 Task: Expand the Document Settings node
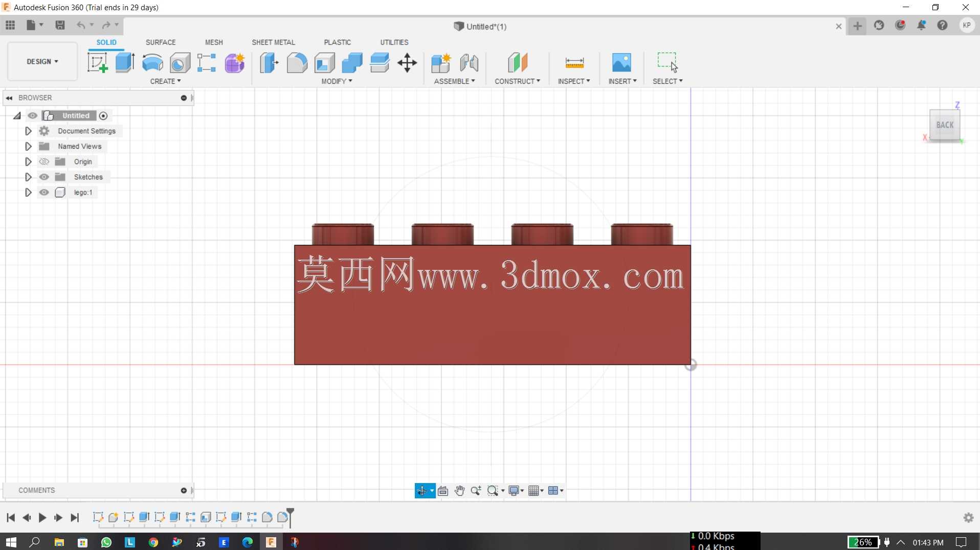29,131
